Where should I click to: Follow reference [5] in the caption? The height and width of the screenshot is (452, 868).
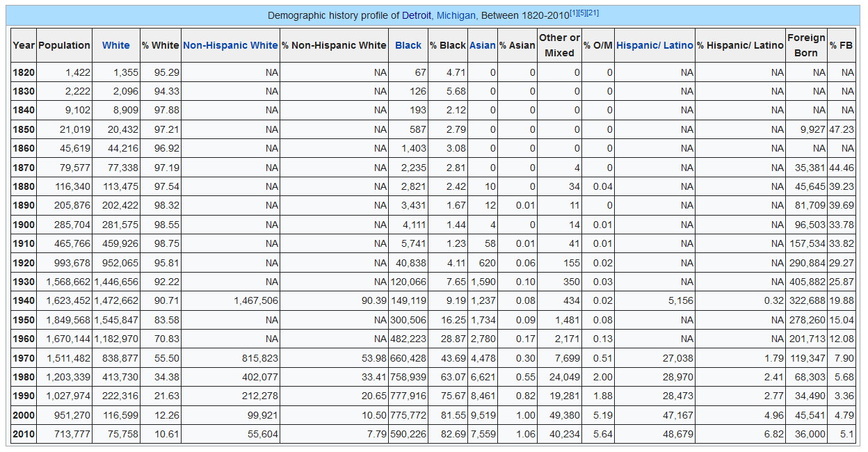(x=582, y=13)
